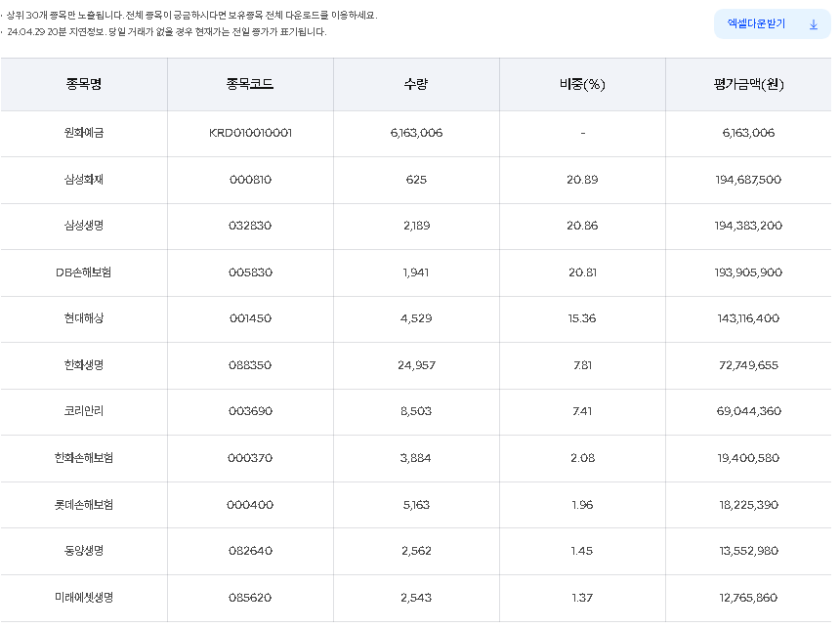
Task: Click stock code 000400
Action: [250, 505]
